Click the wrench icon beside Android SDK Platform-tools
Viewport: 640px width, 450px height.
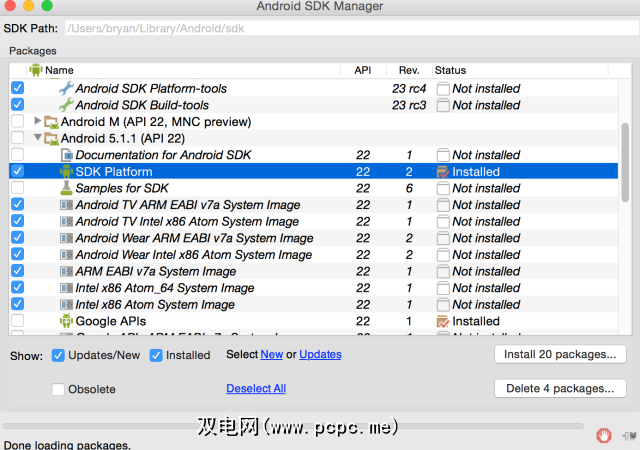[66, 88]
